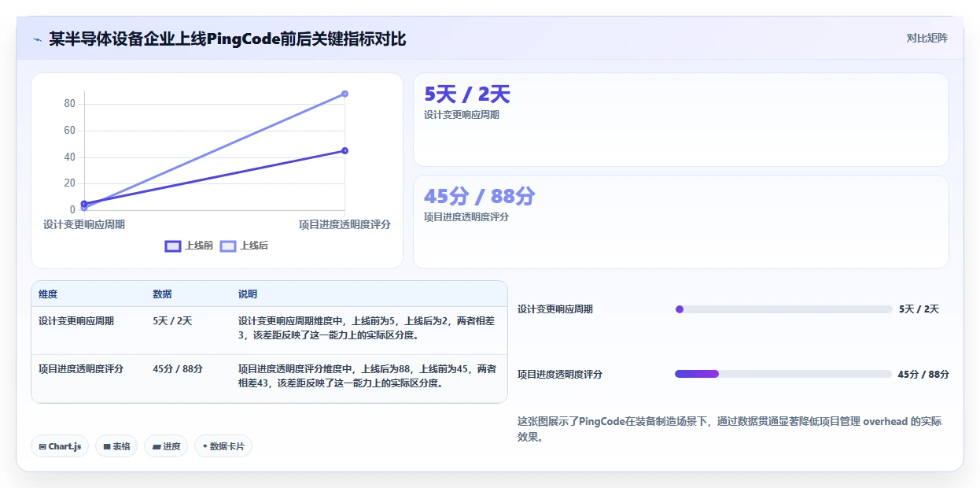
Task: Click the 45分 / 88分 data card value
Action: tap(479, 197)
